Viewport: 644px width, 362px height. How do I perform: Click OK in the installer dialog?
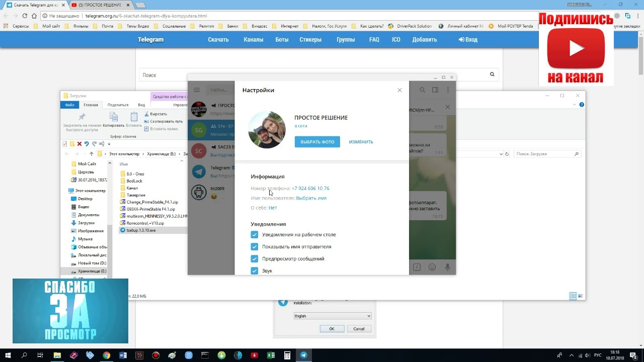332,329
